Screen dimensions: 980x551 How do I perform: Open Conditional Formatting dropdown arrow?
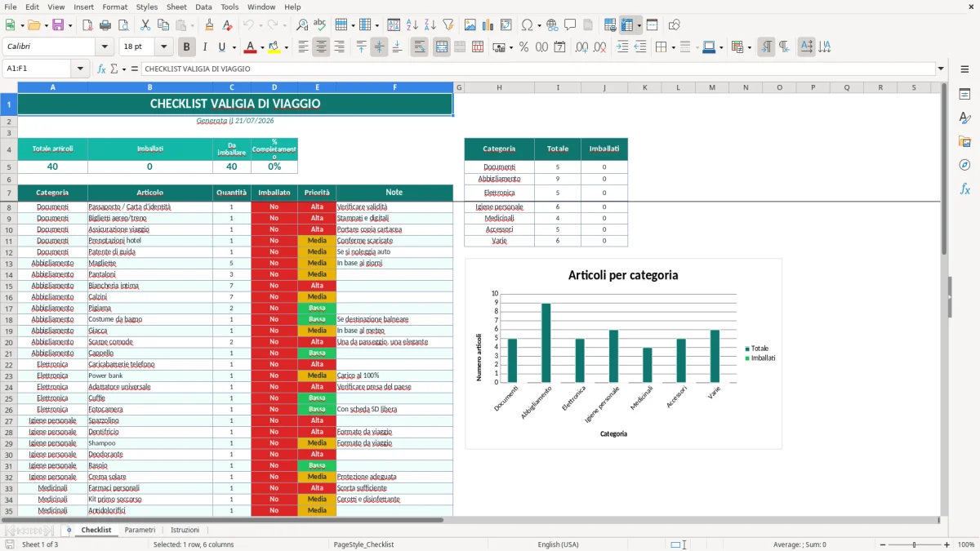[x=750, y=47]
